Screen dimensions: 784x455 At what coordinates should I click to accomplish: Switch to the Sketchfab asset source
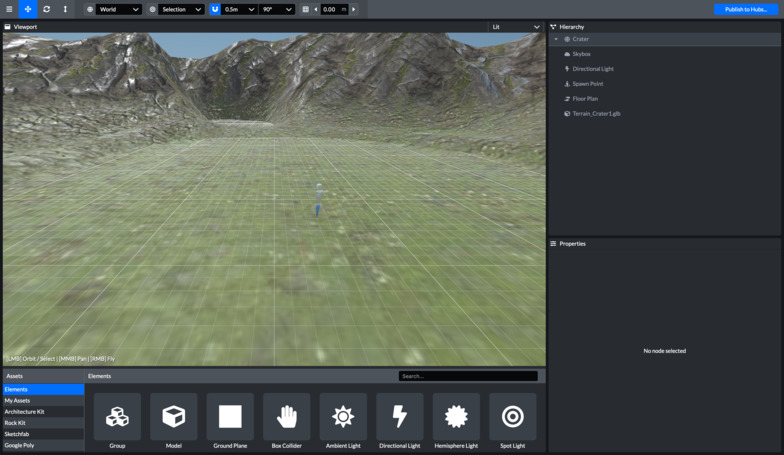point(42,434)
